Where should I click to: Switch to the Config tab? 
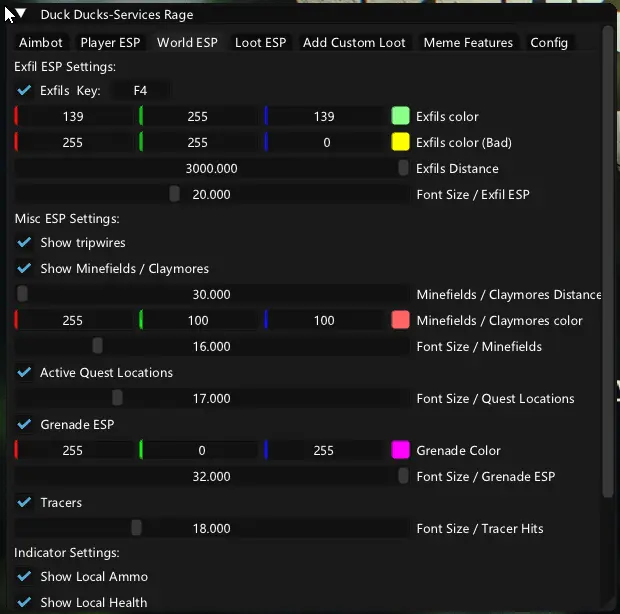click(549, 43)
